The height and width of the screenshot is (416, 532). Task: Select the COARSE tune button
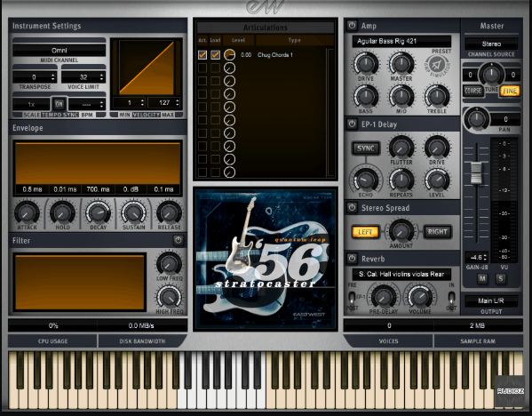(x=473, y=91)
